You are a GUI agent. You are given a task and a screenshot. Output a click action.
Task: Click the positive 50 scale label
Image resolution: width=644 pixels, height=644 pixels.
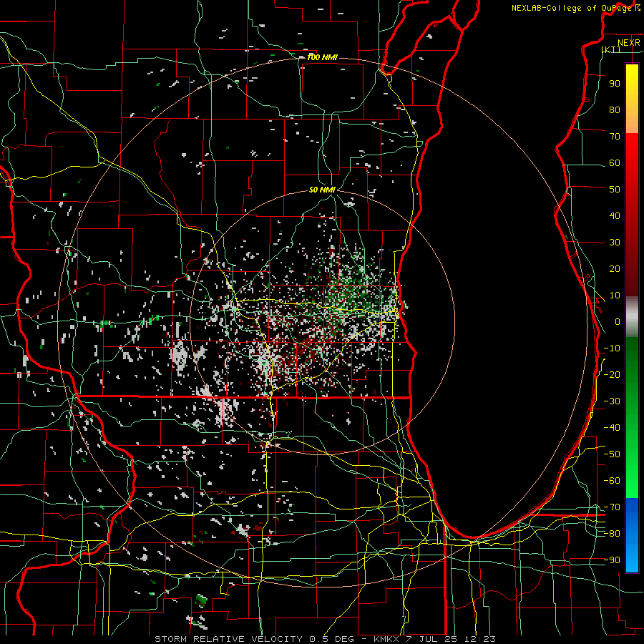click(x=615, y=190)
